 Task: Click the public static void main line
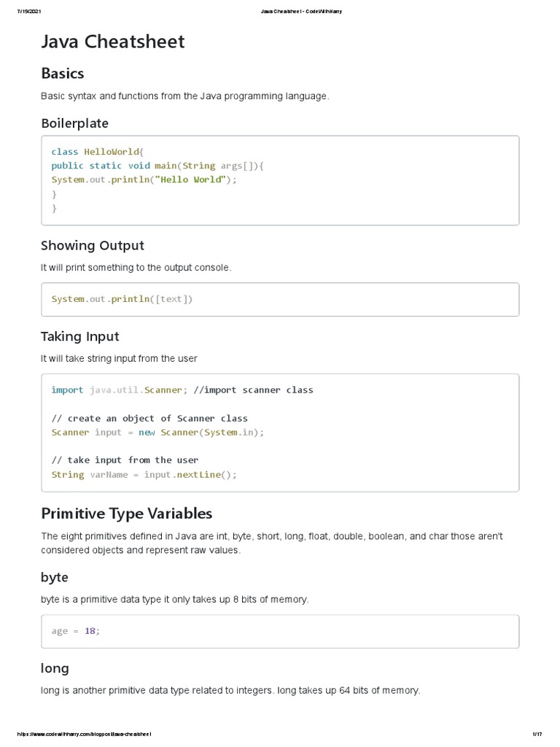157,166
